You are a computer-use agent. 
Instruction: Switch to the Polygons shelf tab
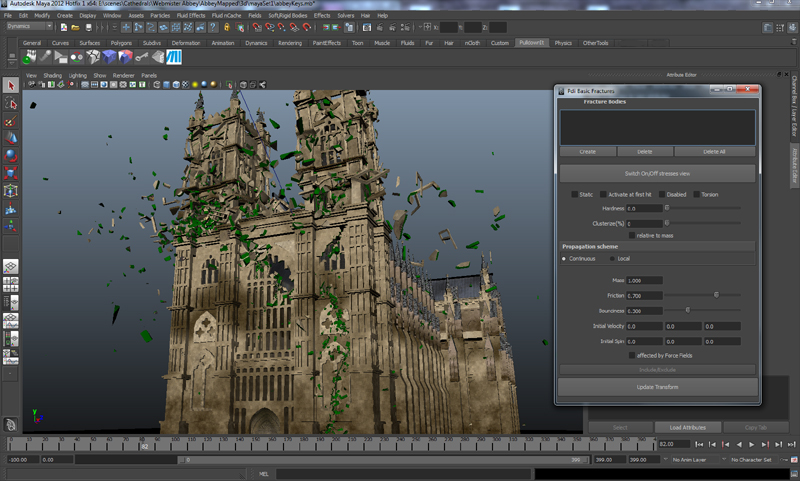(121, 43)
